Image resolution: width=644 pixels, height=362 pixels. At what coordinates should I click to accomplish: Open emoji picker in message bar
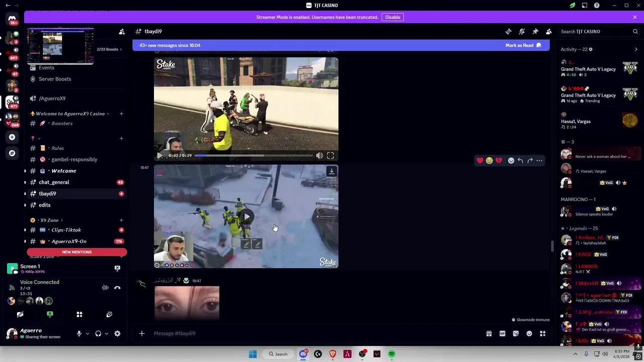tap(529, 333)
